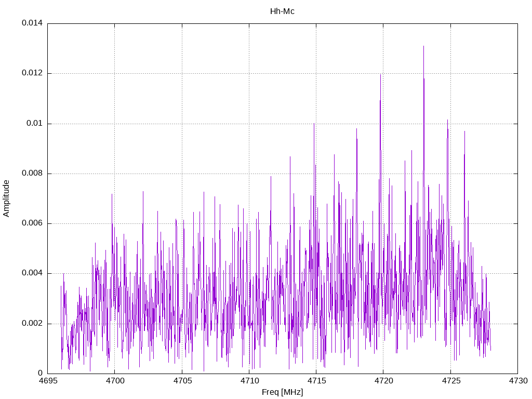532x399 pixels.
Task: Click the x-axis tick label 4715
Action: (316, 381)
